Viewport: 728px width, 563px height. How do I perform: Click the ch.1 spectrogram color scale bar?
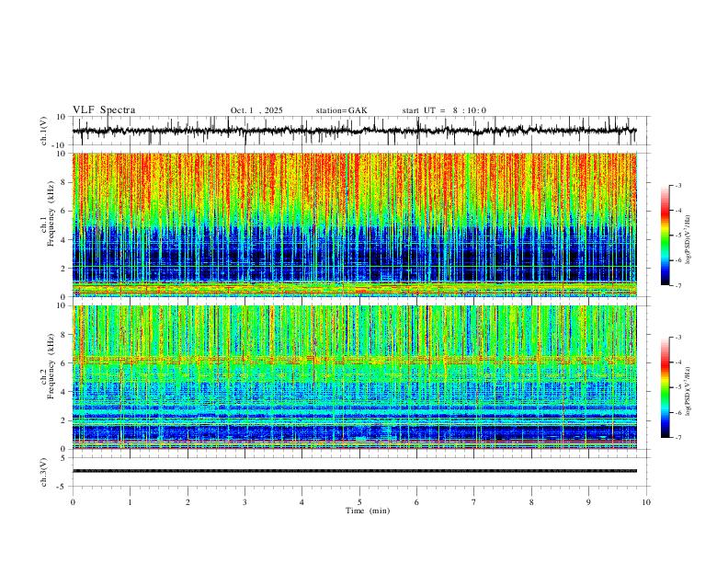click(665, 236)
